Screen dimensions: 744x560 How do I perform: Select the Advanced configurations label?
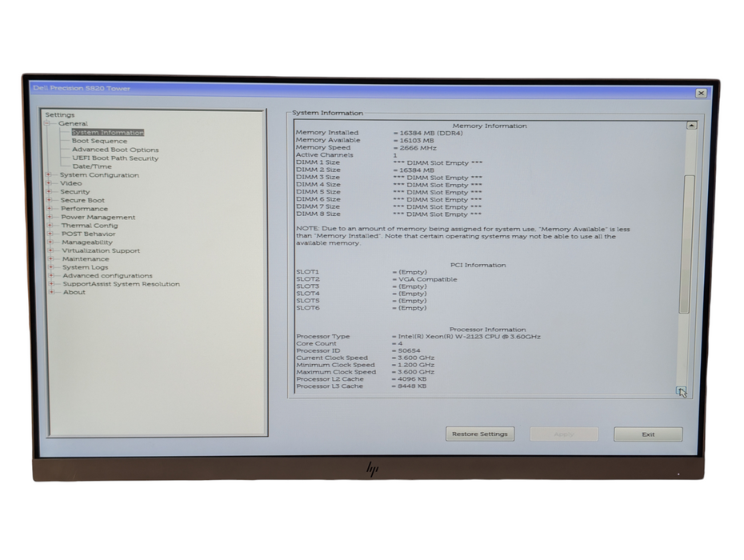[108, 276]
